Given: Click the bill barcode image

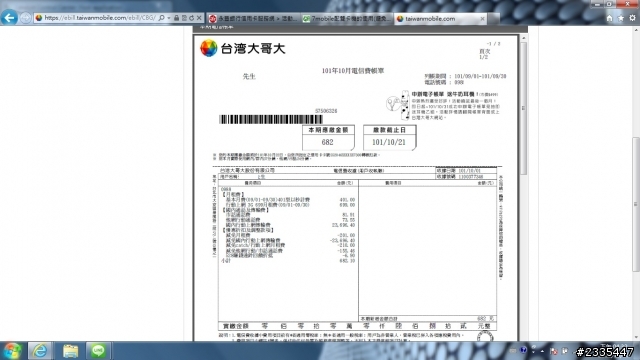Looking at the screenshot, I should click(x=271, y=119).
